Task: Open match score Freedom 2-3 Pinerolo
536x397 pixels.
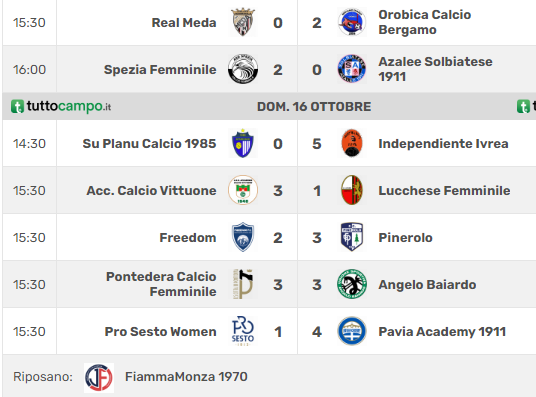Action: (x=297, y=238)
